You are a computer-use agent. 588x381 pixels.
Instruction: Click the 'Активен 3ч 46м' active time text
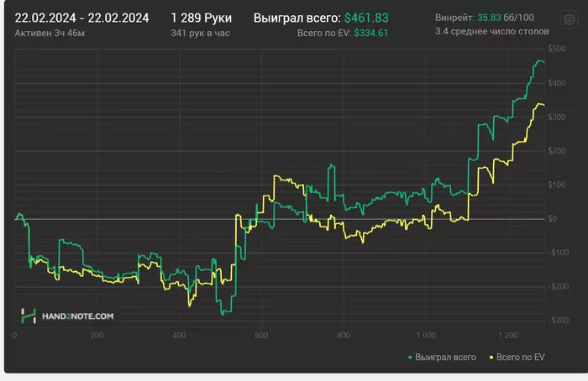[50, 33]
